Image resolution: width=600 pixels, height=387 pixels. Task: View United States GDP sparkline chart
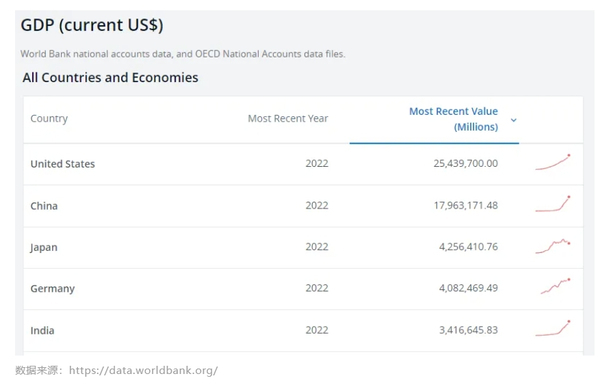point(553,162)
